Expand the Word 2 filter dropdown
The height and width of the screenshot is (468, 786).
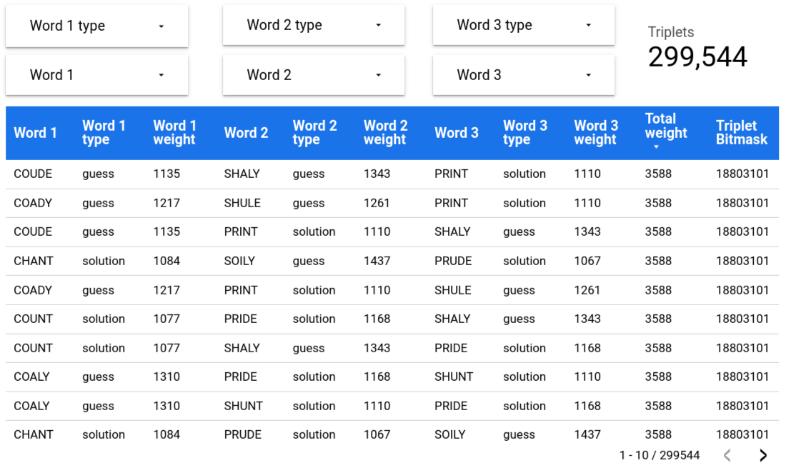314,75
